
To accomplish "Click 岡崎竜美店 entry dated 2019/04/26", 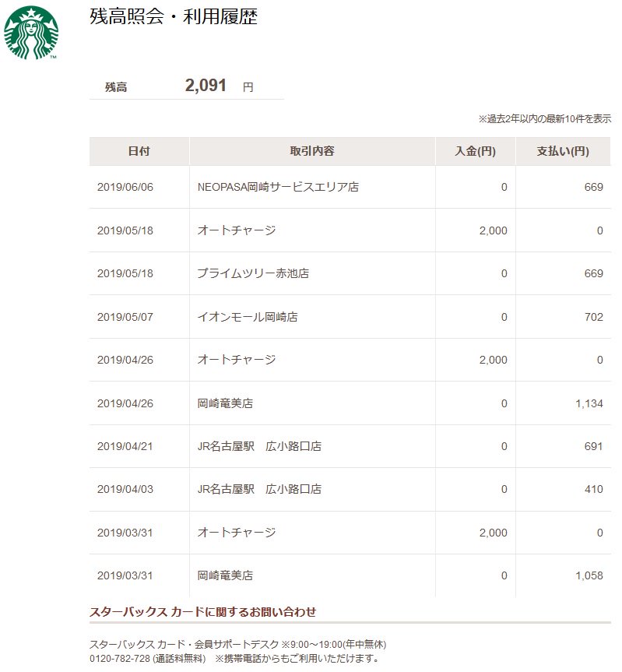I will (225, 403).
